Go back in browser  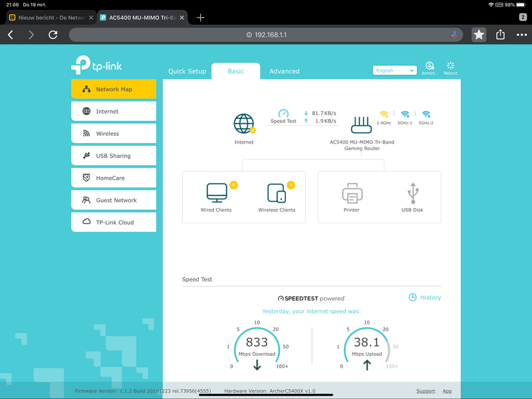click(11, 35)
